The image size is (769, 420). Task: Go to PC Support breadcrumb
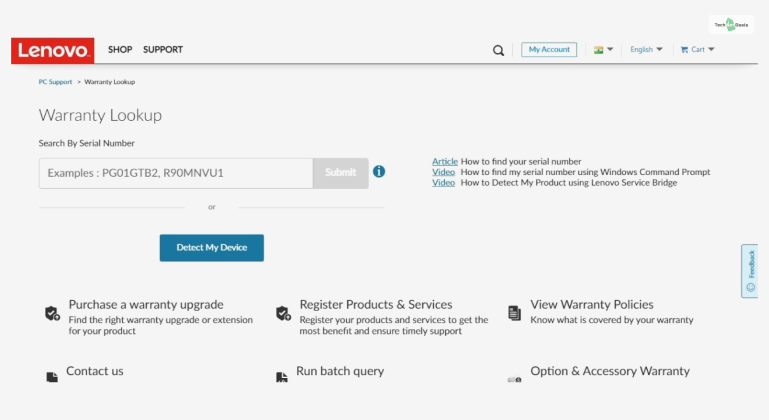click(x=55, y=82)
